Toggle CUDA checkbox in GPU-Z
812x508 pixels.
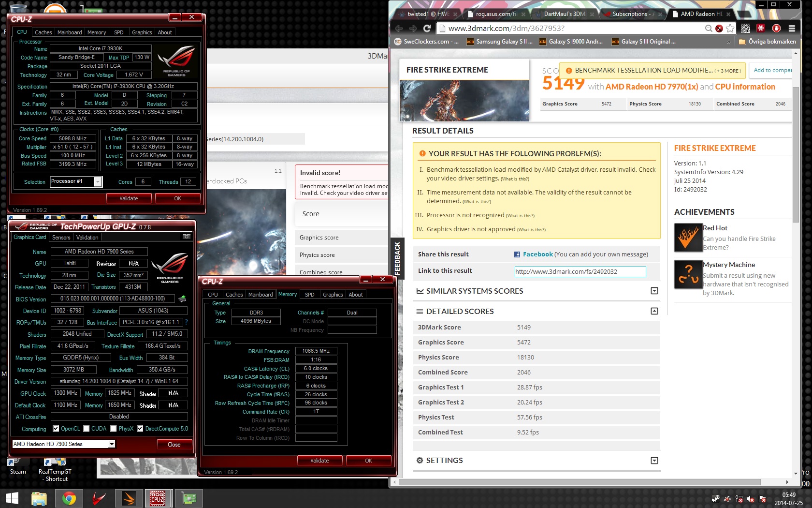tap(87, 429)
